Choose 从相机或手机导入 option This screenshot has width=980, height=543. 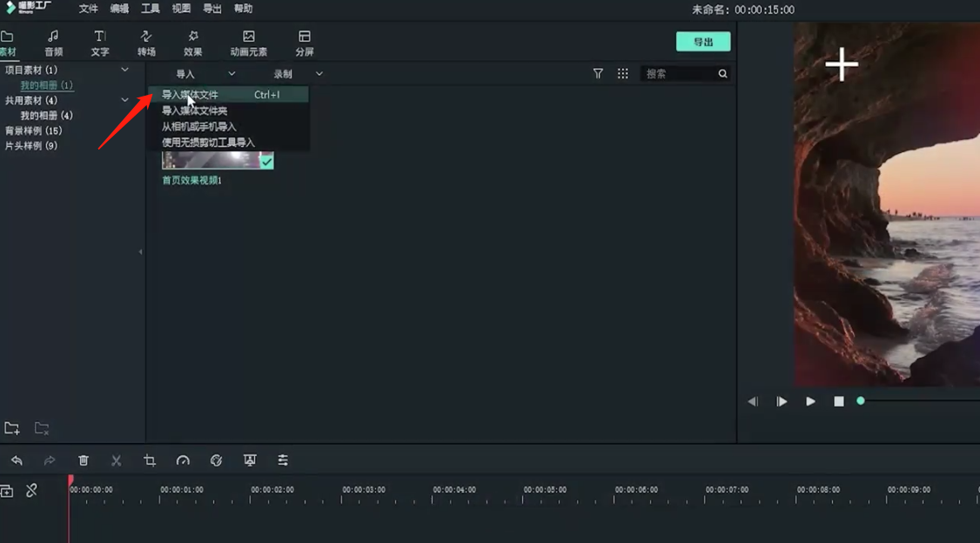[x=229, y=126]
